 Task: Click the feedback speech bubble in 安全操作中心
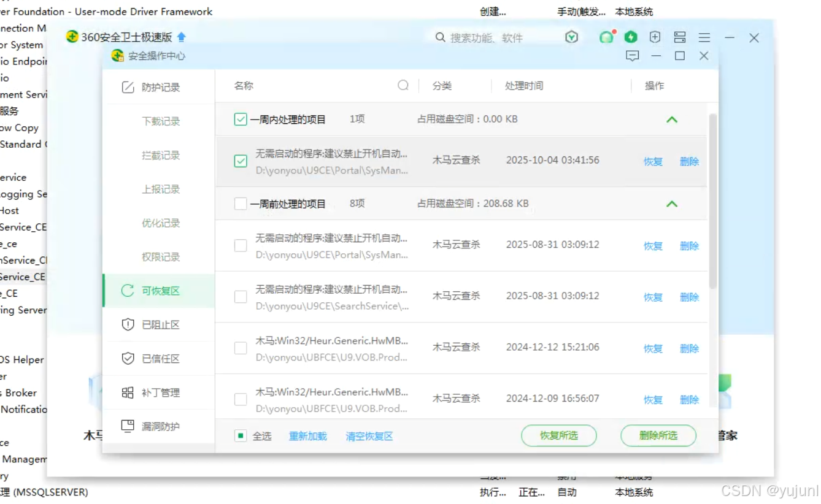tap(633, 56)
